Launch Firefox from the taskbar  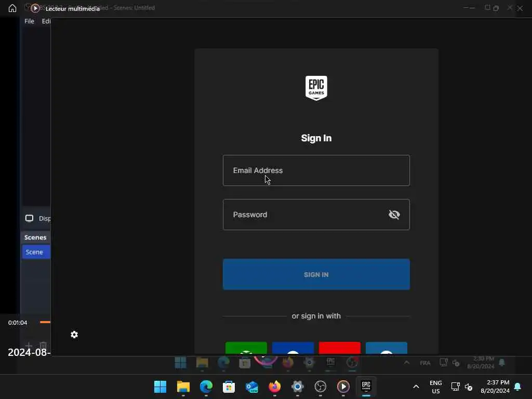pos(274,387)
